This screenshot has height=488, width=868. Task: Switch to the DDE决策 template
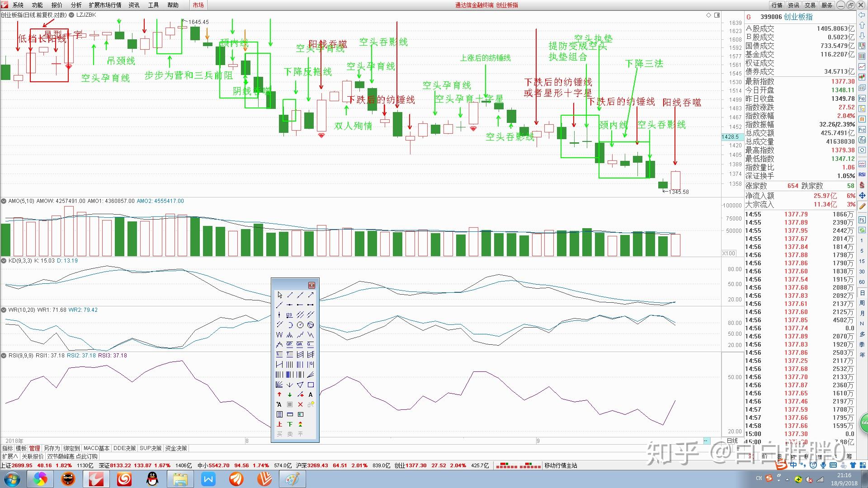125,448
